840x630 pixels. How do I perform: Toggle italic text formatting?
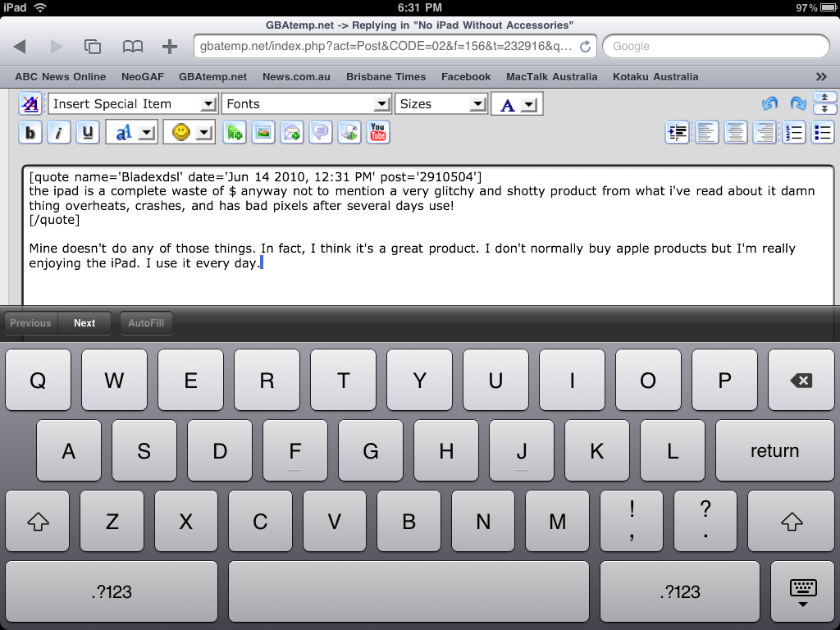(59, 132)
